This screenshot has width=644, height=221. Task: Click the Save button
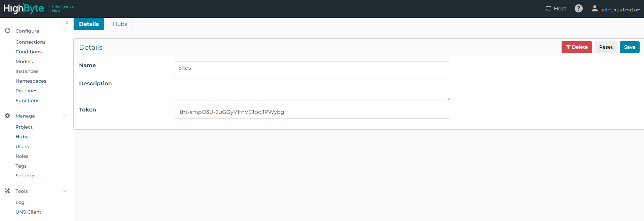point(629,47)
